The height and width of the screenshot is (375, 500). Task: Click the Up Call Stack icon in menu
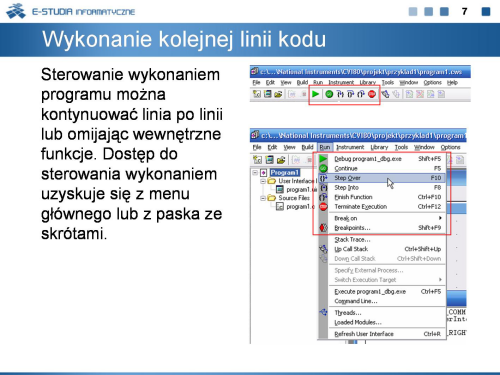click(x=323, y=249)
